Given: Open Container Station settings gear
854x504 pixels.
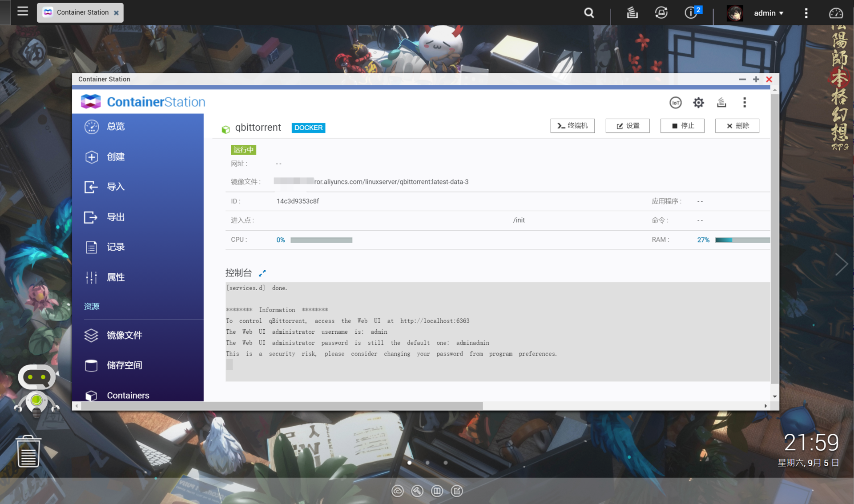Looking at the screenshot, I should click(698, 103).
